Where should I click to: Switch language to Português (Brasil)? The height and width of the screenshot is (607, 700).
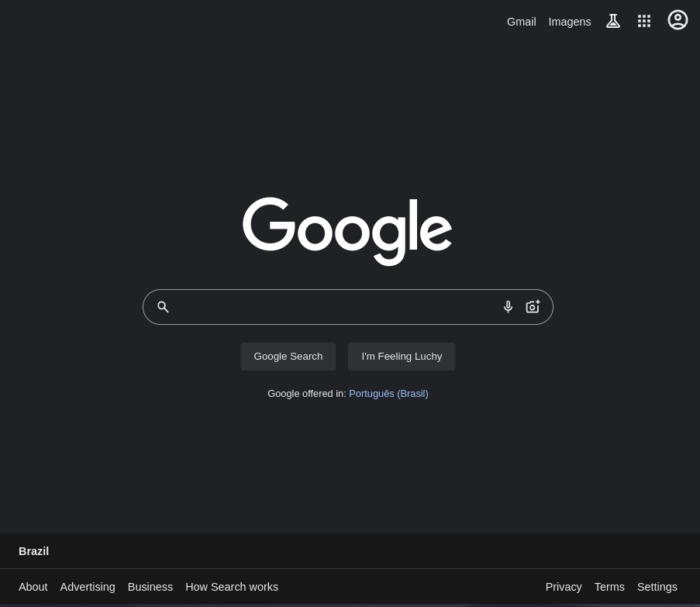388,393
